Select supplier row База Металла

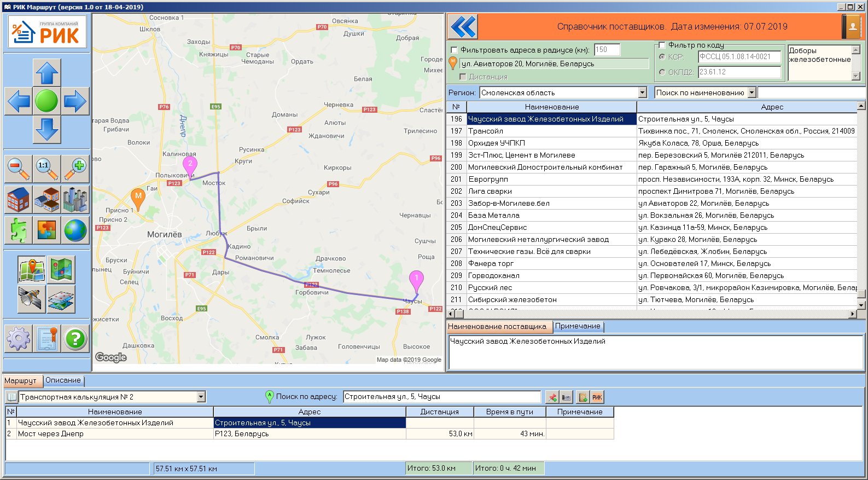coord(652,215)
